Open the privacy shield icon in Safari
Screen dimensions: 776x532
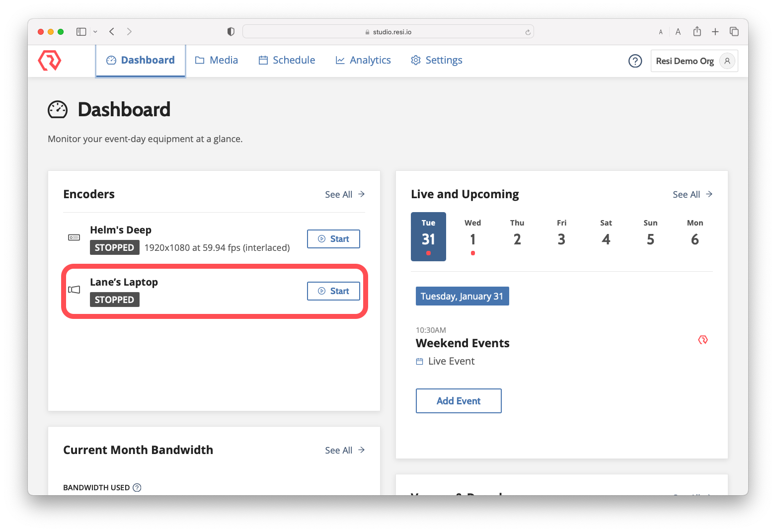[x=231, y=32]
